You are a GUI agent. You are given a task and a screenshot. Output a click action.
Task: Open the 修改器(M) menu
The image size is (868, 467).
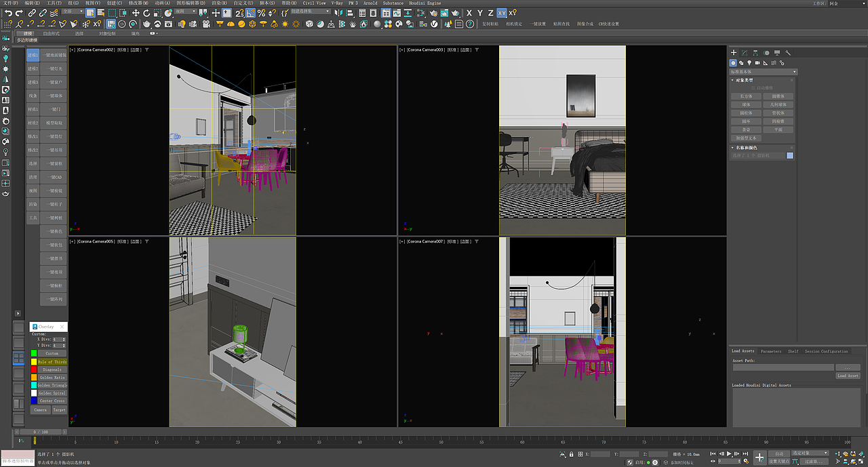139,3
